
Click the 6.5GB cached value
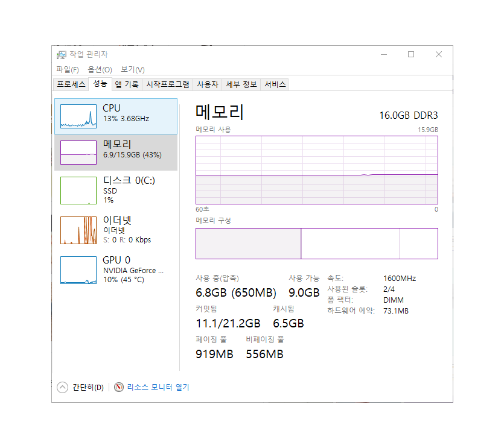[x=289, y=323]
